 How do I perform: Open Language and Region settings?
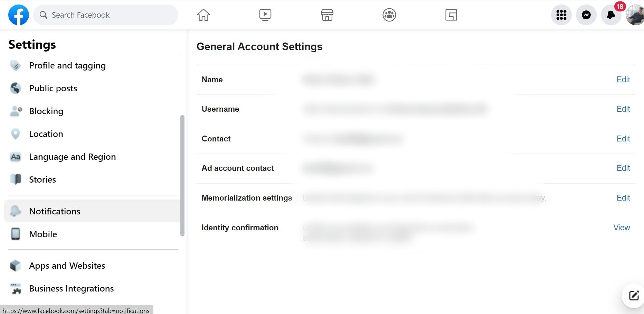point(72,157)
